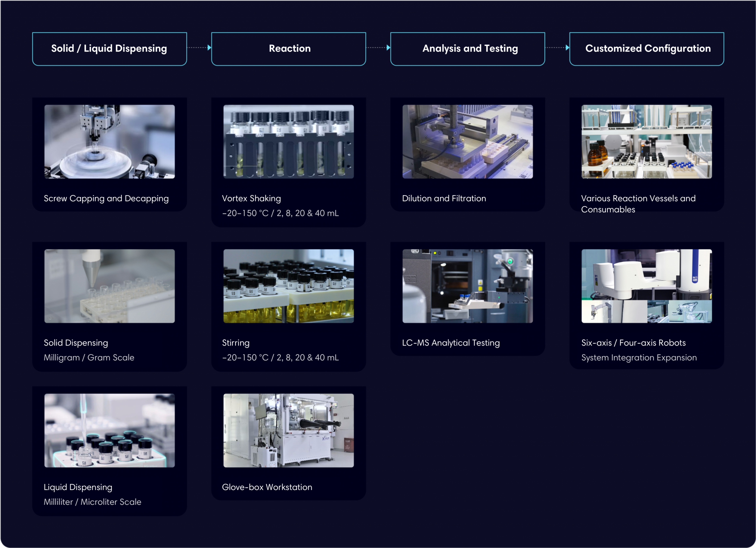Open the Dilution and Filtration image
Screen dimensions: 756x548
pos(467,142)
